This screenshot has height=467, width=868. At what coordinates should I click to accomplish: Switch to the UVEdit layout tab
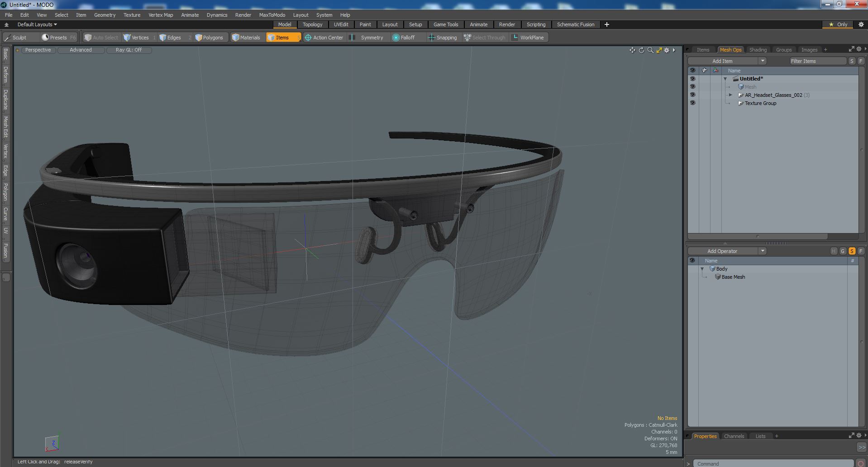pos(341,24)
